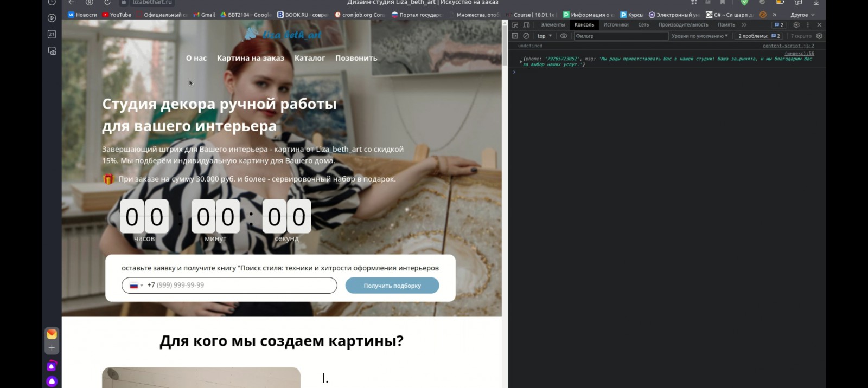The width and height of the screenshot is (868, 388).
Task: Open 'Картина на заказ' menu item
Action: point(251,58)
